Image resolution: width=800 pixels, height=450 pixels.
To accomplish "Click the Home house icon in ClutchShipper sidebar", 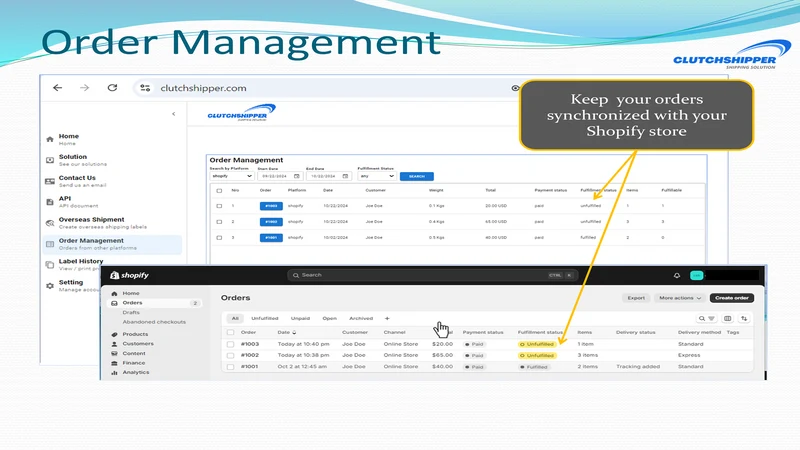I will point(50,139).
